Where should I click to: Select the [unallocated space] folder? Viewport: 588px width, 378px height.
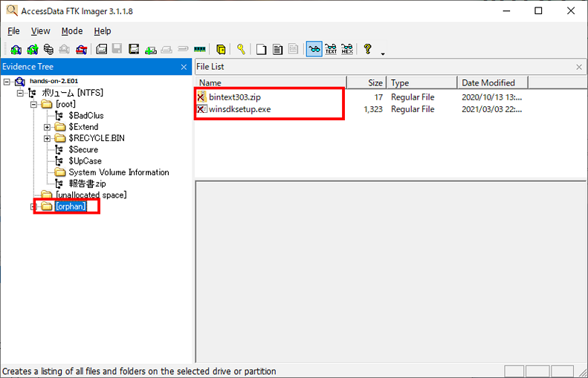(x=91, y=195)
